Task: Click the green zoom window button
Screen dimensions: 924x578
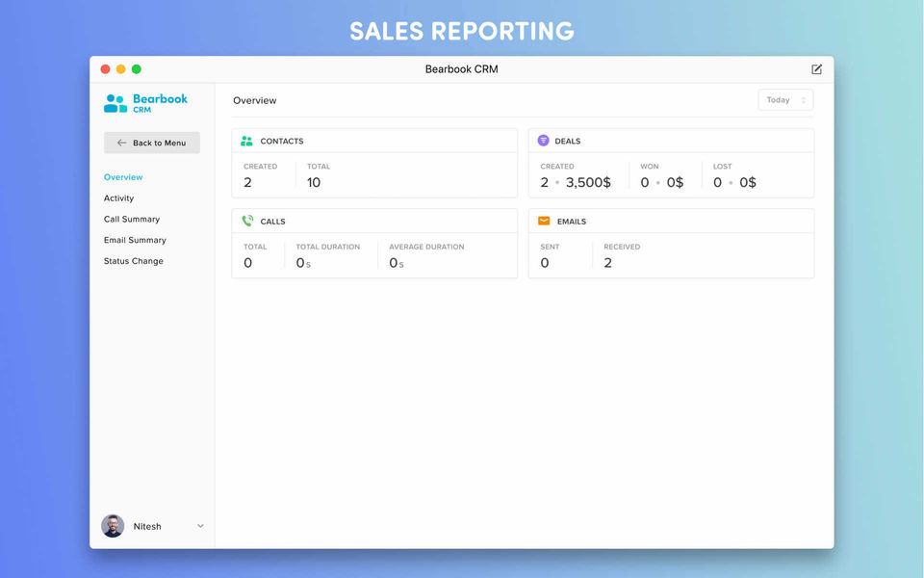Action: (136, 69)
